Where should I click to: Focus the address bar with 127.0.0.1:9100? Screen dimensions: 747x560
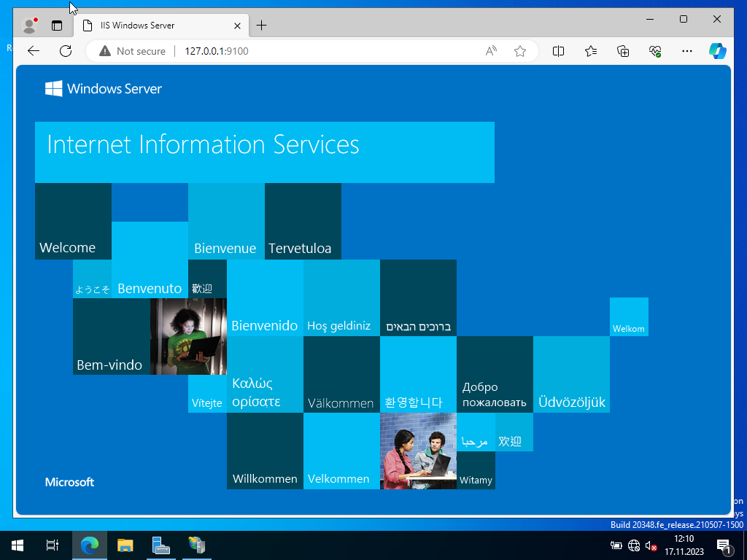[311, 51]
